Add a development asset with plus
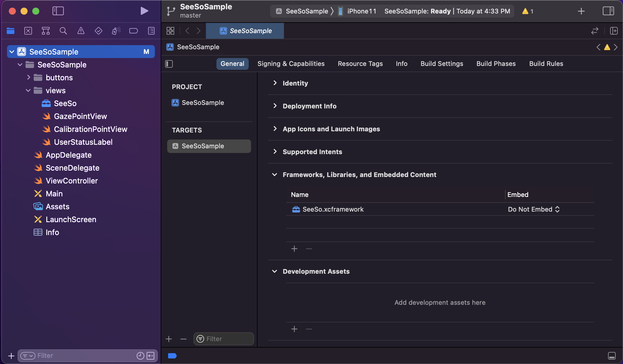 click(294, 329)
